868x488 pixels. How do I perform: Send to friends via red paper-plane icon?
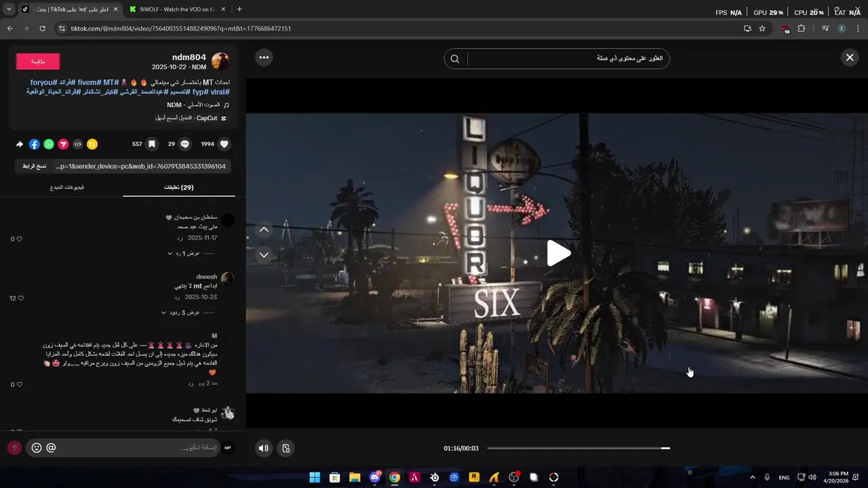(63, 144)
